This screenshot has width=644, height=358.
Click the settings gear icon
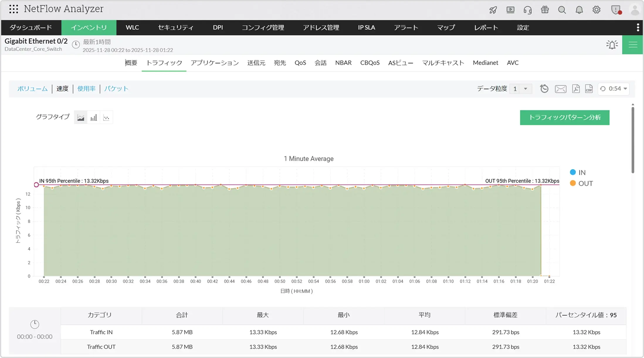tap(596, 10)
